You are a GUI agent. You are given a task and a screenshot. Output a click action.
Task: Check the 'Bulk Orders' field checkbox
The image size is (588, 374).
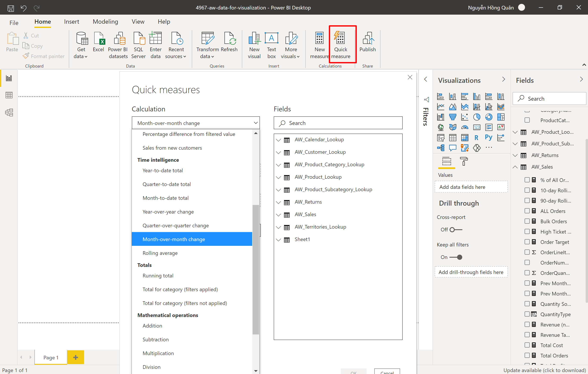click(x=527, y=221)
